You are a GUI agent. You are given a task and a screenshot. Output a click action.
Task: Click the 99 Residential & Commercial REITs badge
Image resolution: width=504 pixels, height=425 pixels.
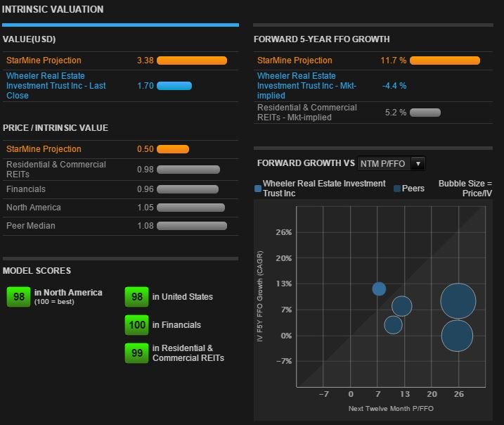pyautogui.click(x=136, y=353)
